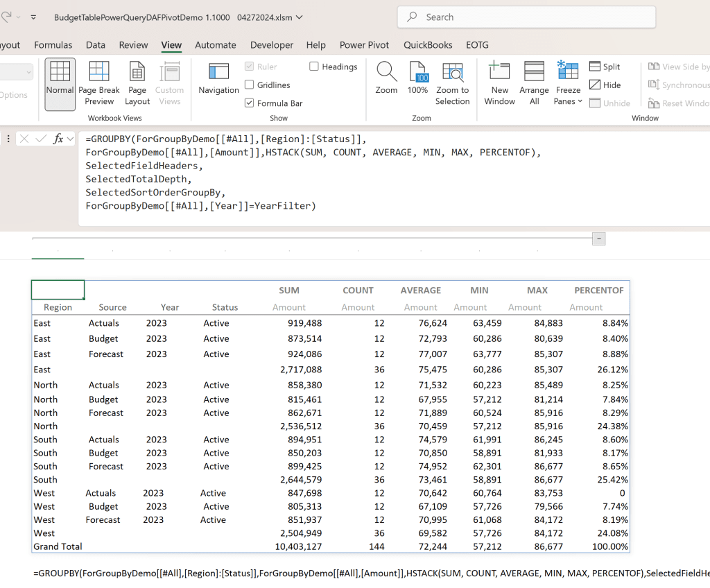Turn on Gridlines checkbox
710x588 pixels.
point(250,85)
